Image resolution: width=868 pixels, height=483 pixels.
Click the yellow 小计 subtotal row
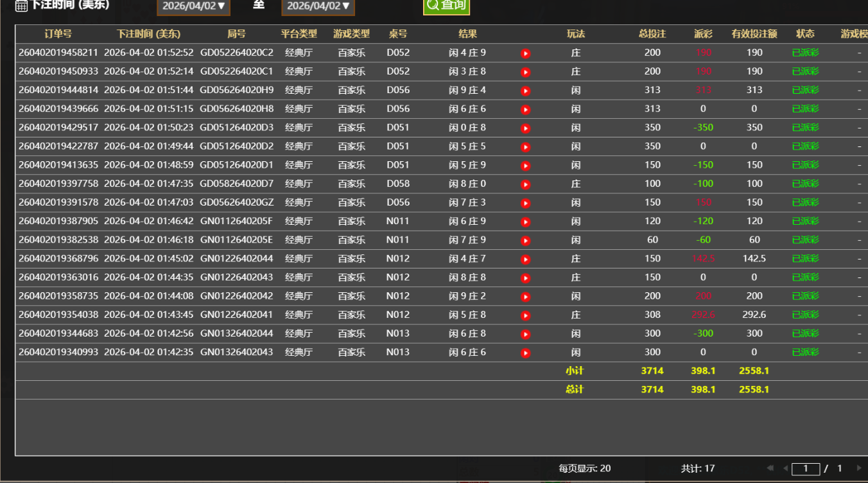pos(575,371)
